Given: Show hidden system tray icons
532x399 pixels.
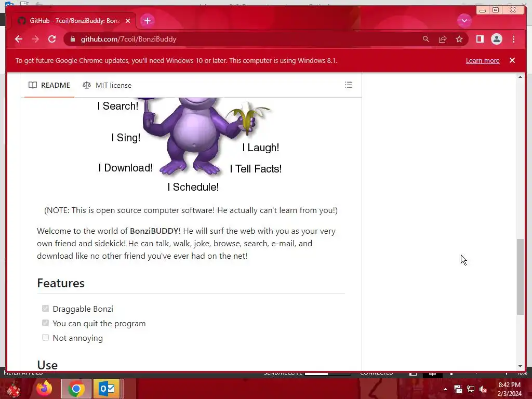Looking at the screenshot, I should (x=445, y=389).
